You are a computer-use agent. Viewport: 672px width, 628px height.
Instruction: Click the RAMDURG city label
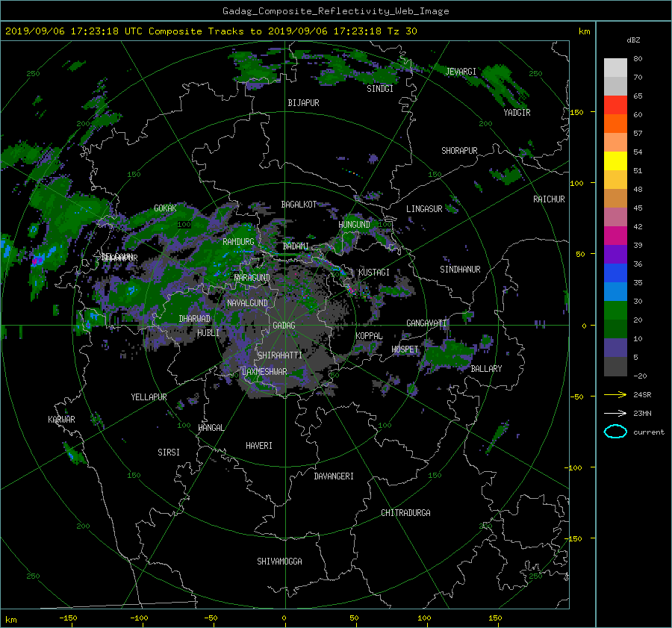pos(238,242)
